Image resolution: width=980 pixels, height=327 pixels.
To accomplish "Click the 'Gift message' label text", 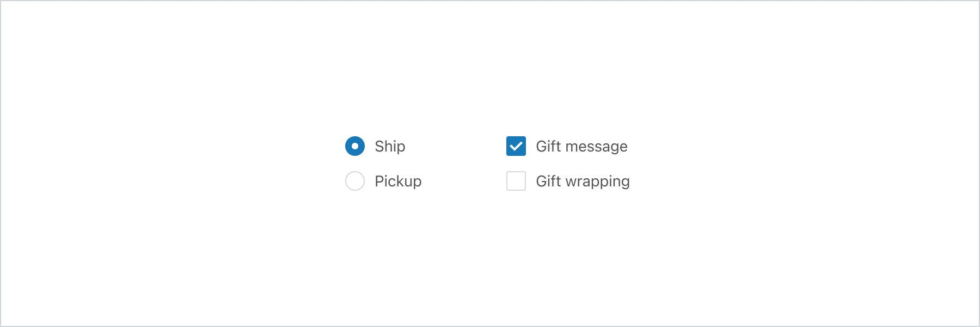I will [581, 146].
